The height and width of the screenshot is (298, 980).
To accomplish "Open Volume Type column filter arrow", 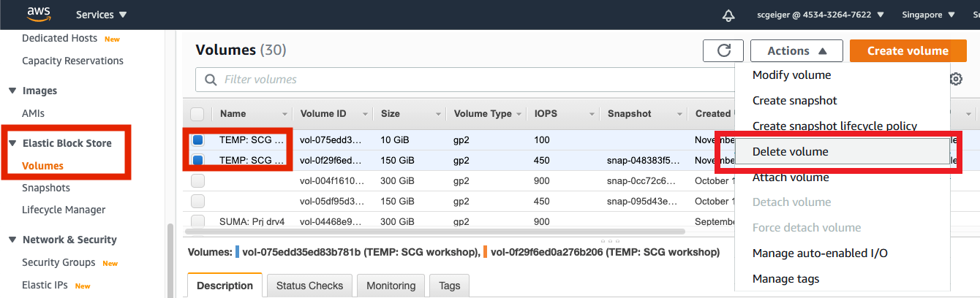I will pos(519,114).
